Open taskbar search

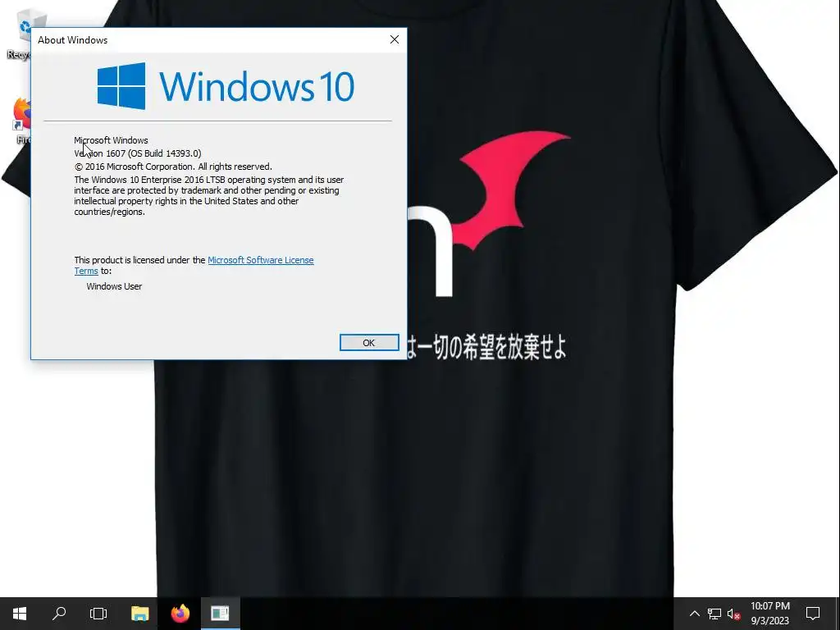(59, 614)
